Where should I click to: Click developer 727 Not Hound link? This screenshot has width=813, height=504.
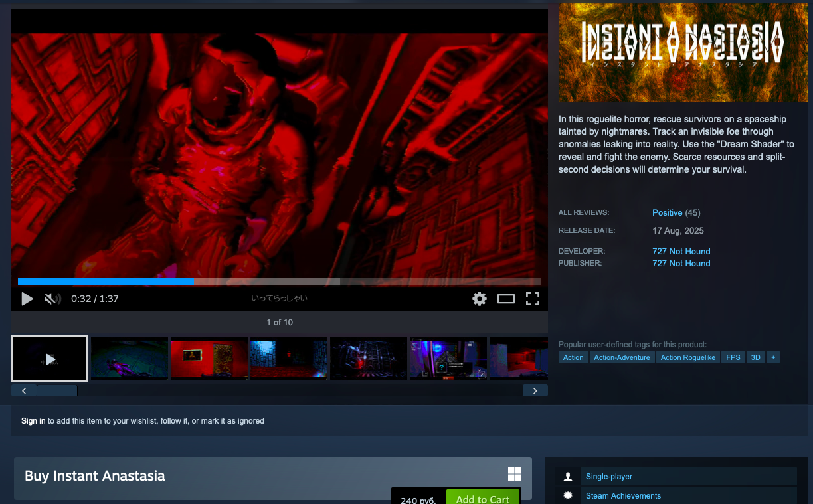click(681, 251)
